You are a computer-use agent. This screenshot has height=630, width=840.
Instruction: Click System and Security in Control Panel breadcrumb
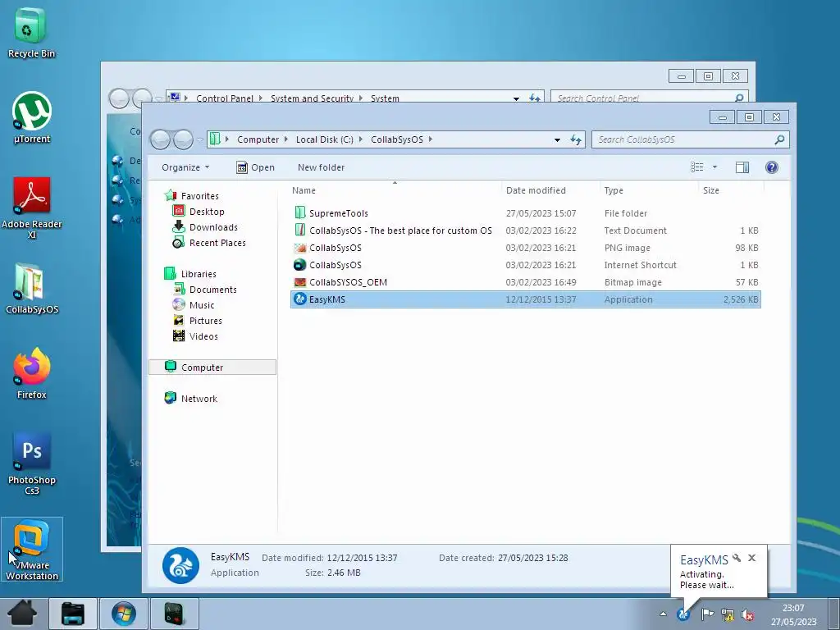coord(312,98)
